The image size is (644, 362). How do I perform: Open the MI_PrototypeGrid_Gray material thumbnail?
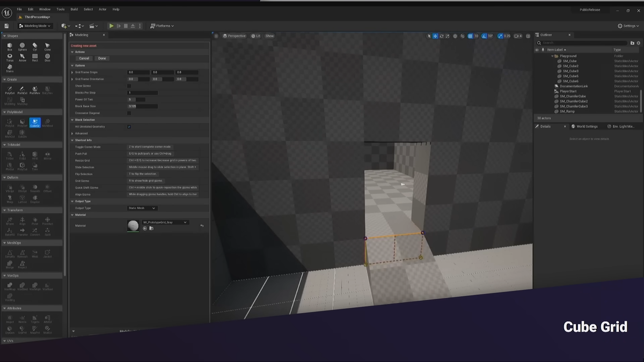tap(133, 225)
